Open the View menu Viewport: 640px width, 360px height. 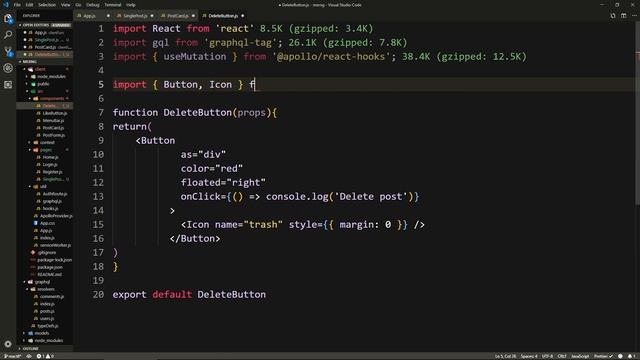click(65, 5)
